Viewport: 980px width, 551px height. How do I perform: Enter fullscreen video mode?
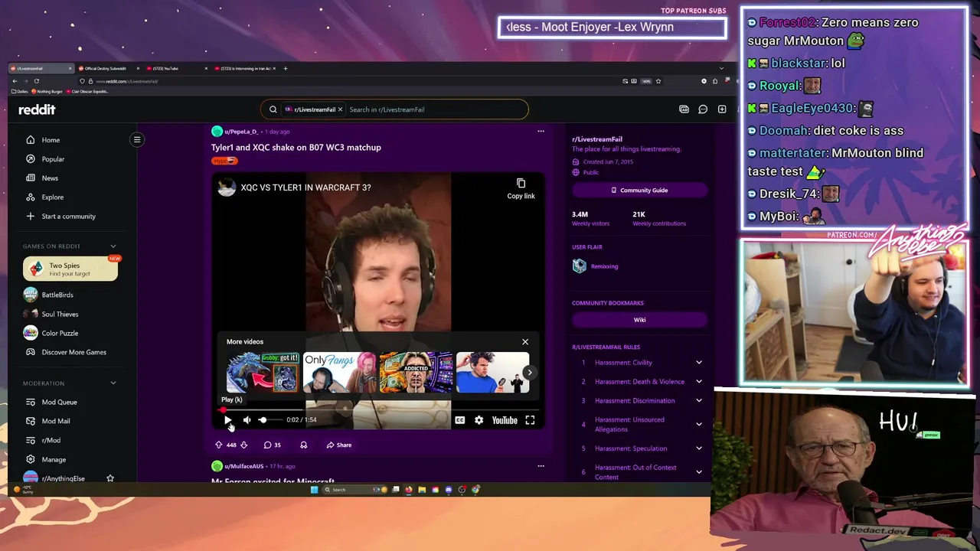coord(530,420)
